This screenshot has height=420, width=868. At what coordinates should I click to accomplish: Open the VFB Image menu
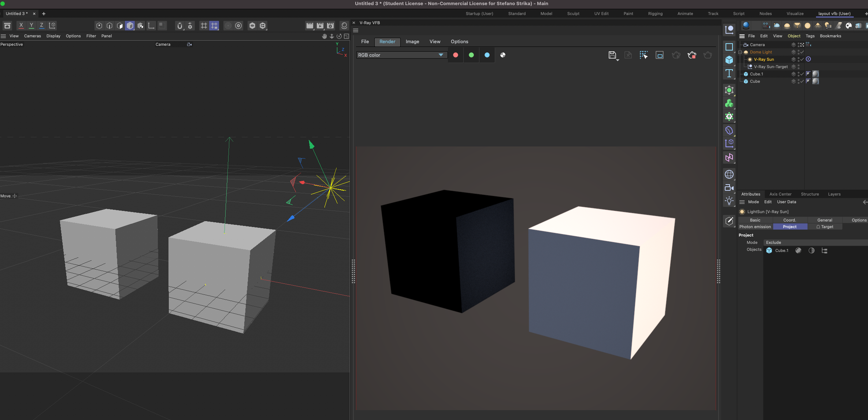coord(412,42)
